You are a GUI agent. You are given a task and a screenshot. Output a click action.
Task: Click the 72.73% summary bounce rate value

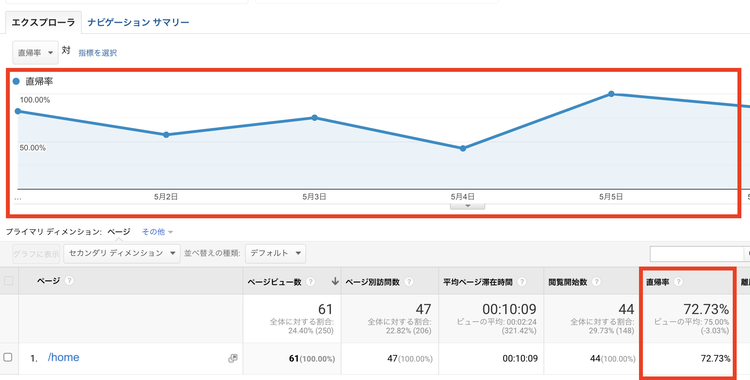click(x=706, y=309)
